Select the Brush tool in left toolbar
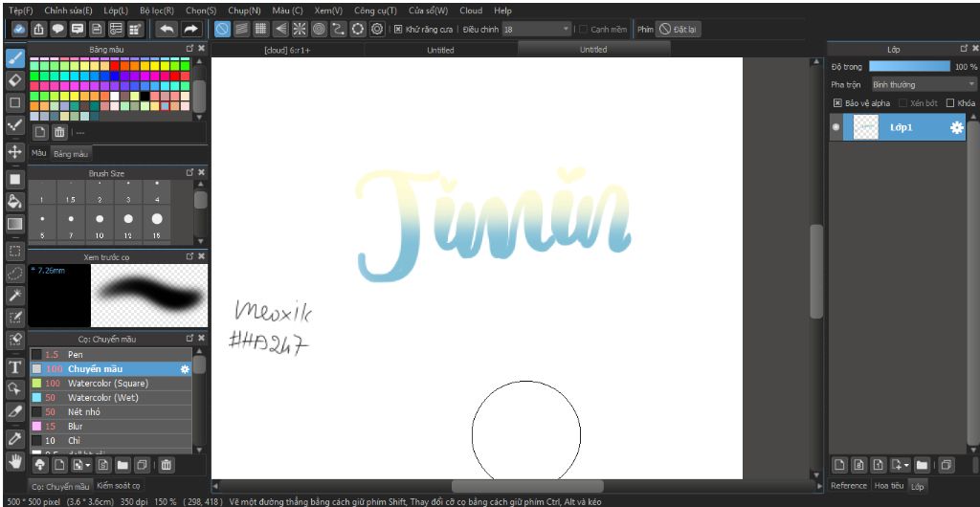Screen dimensions: 980x507 click(15, 58)
